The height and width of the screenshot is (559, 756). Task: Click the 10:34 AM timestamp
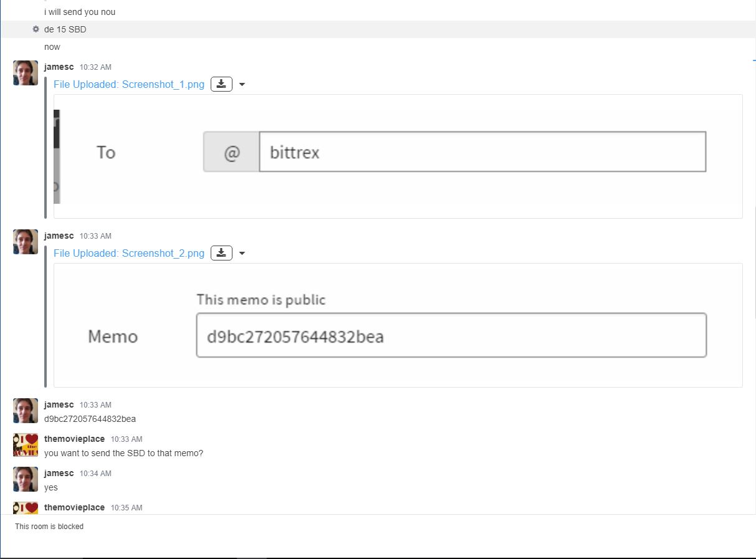95,474
